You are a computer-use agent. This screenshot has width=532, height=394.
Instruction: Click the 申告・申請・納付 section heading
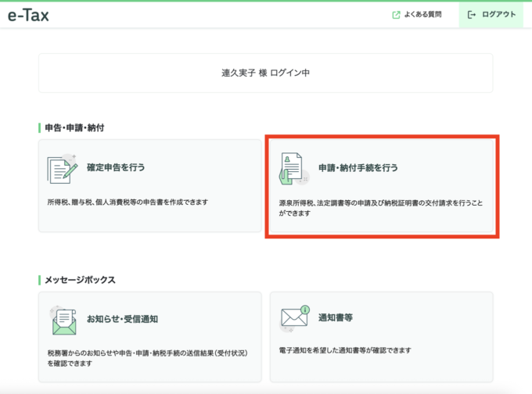74,128
